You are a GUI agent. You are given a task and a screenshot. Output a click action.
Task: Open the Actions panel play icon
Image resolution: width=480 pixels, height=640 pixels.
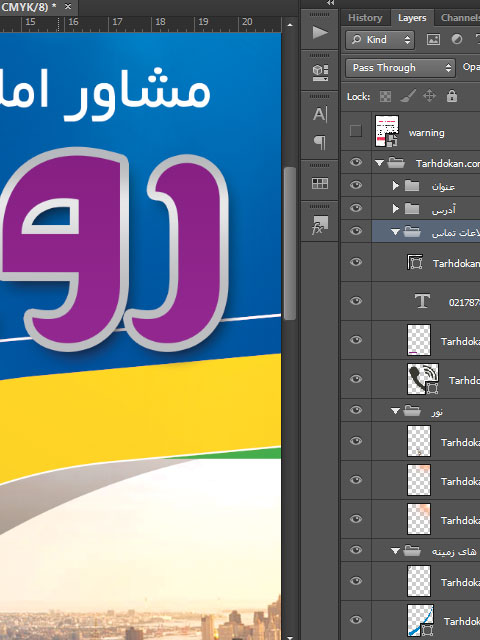click(x=320, y=32)
